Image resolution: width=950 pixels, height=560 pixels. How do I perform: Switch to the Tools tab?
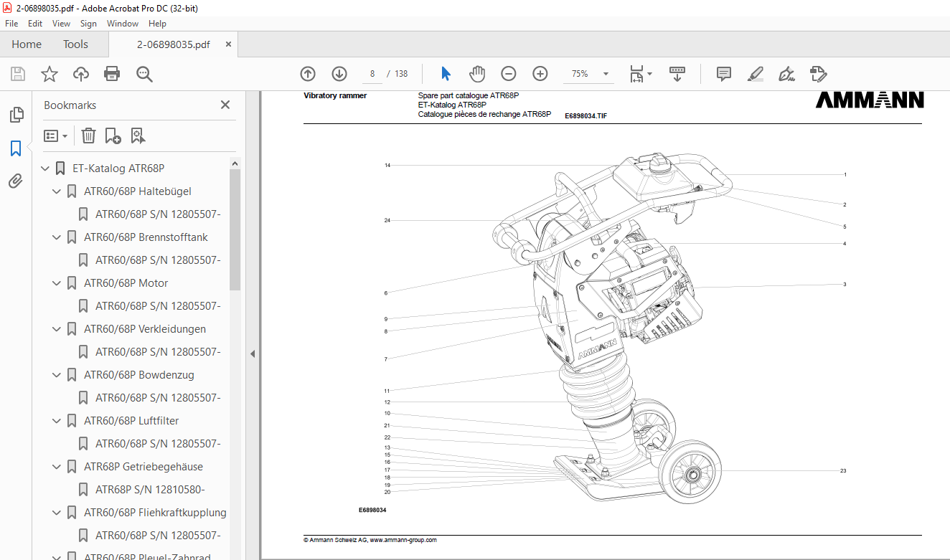point(75,44)
